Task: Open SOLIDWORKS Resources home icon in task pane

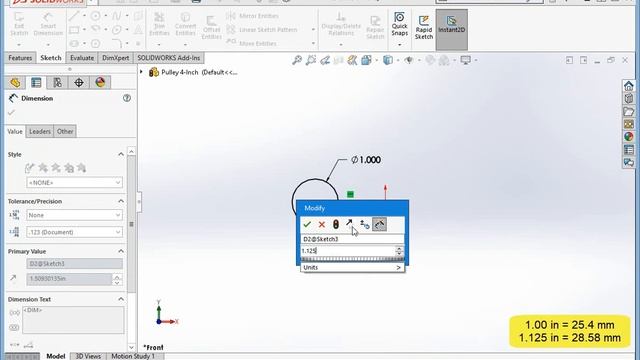Action: tap(629, 86)
